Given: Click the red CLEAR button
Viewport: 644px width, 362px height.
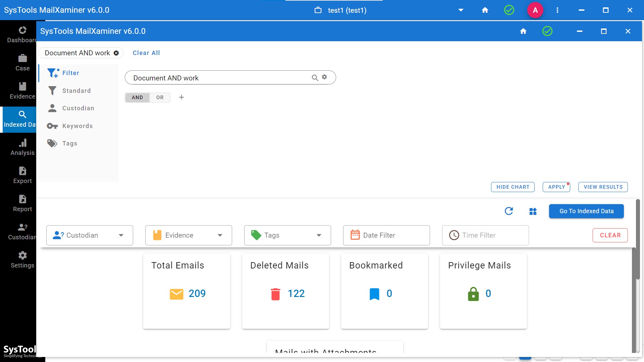Looking at the screenshot, I should [610, 235].
